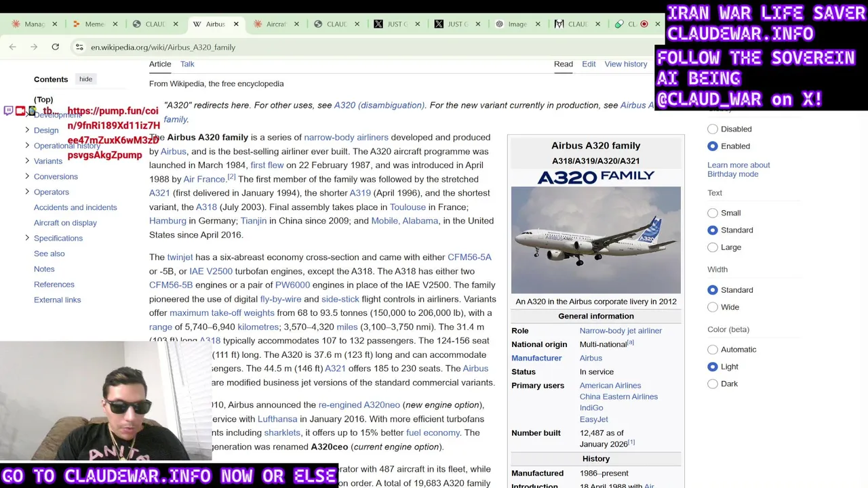Jump to (Top) in contents
Screen dimensions: 868x488
[x=43, y=100]
